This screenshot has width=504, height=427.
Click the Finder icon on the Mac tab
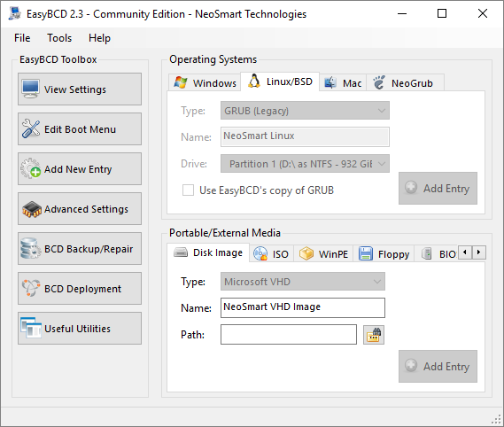(330, 83)
